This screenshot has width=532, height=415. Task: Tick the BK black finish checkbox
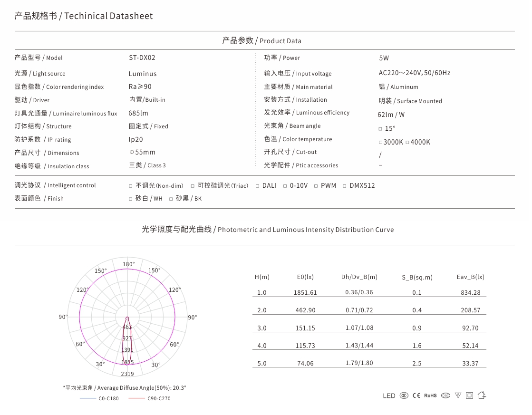point(171,199)
